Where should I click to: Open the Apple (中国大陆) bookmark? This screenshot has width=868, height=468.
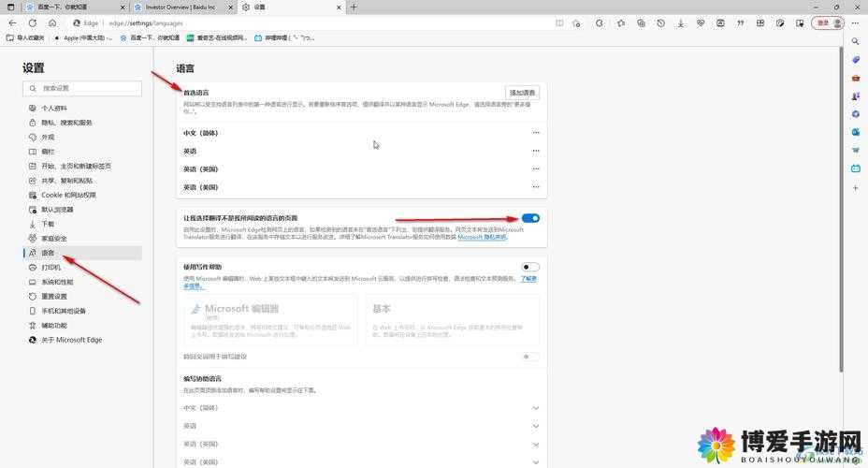click(x=83, y=38)
